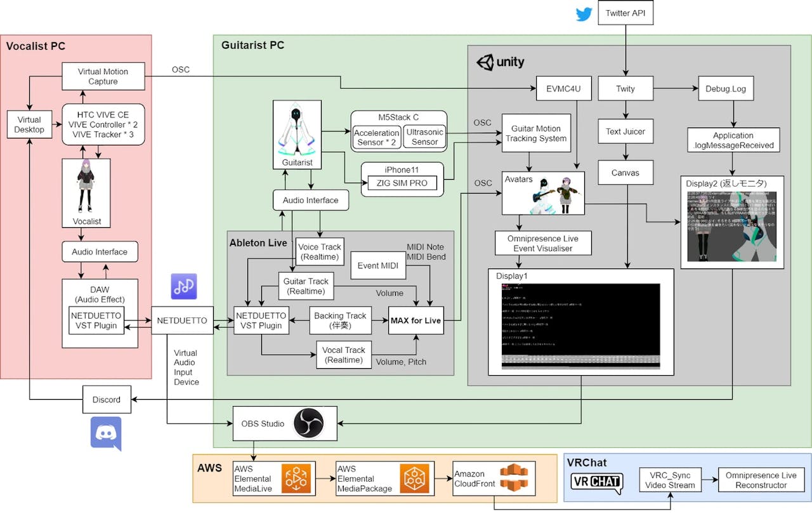The width and height of the screenshot is (812, 516).
Task: Select the Vocalist avatar image
Action: pos(87,187)
